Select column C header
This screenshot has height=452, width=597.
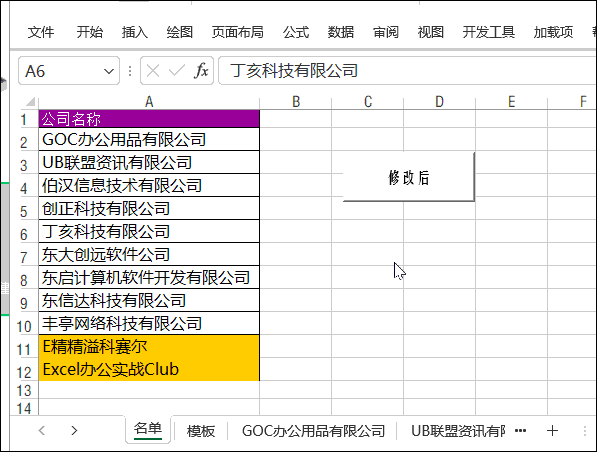tap(368, 102)
